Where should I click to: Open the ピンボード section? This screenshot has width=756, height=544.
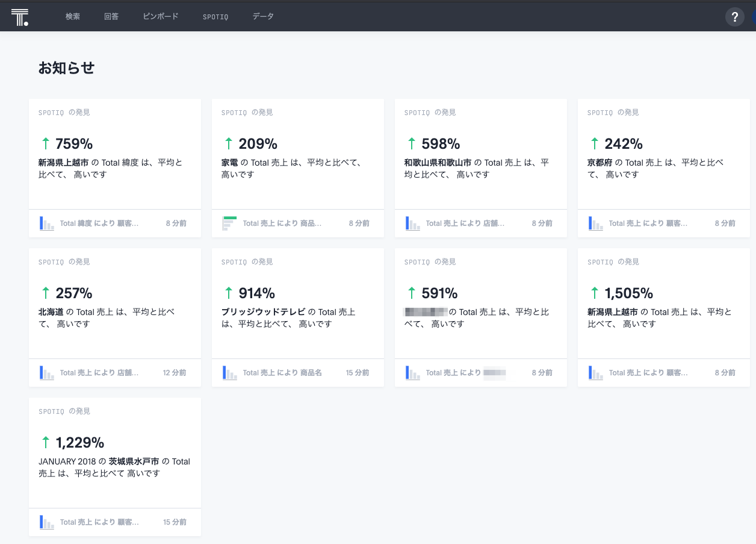[x=160, y=16]
